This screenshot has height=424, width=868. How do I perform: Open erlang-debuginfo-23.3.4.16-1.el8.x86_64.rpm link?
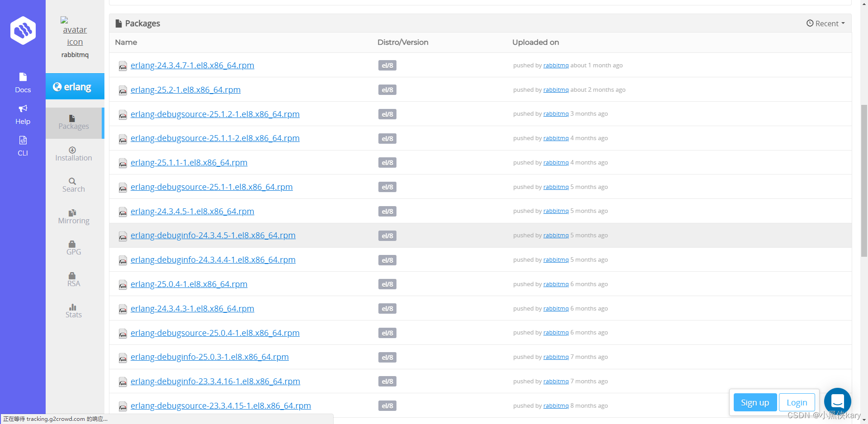(x=215, y=382)
